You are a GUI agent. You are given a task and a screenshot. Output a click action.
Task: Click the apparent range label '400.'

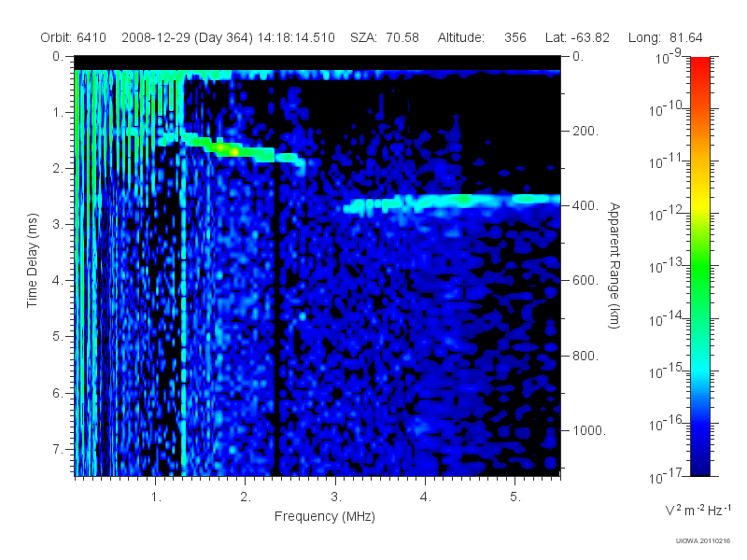click(x=585, y=205)
